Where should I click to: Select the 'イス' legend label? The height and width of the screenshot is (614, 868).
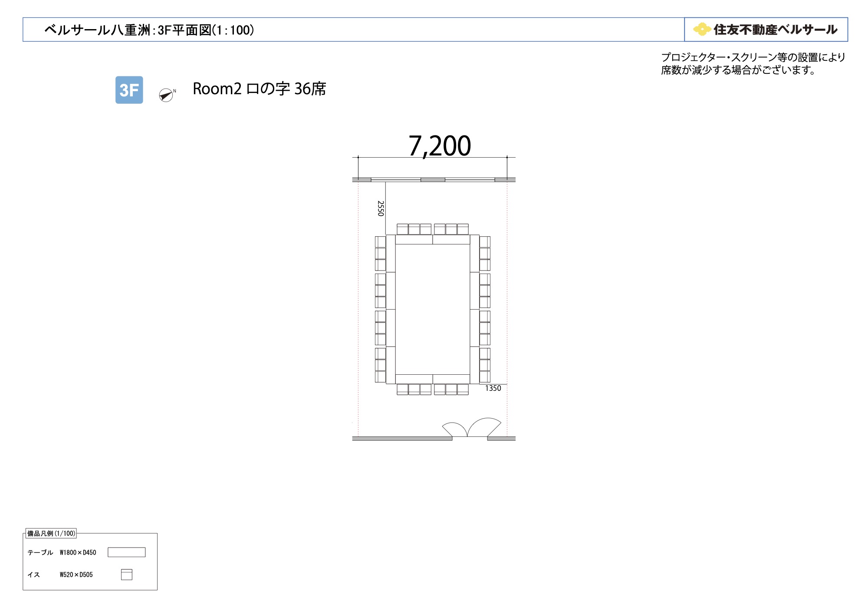[33, 574]
